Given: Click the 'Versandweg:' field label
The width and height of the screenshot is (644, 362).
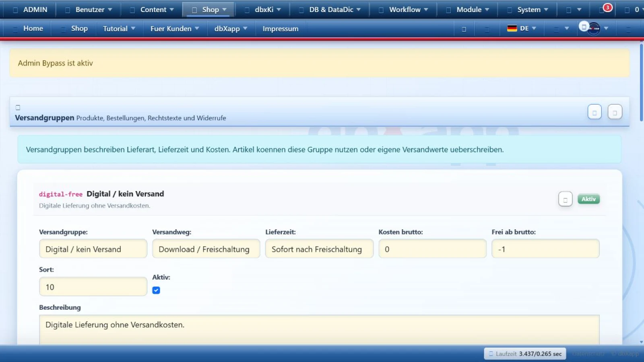Looking at the screenshot, I should (172, 232).
